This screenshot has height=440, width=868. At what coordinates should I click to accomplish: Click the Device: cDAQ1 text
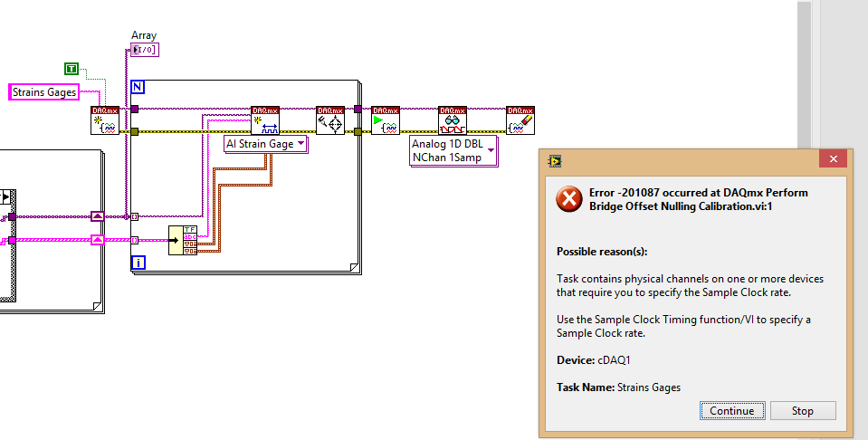[594, 360]
